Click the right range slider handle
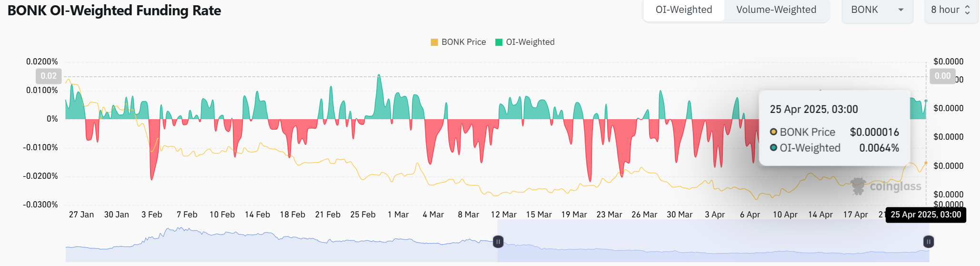 click(x=929, y=242)
